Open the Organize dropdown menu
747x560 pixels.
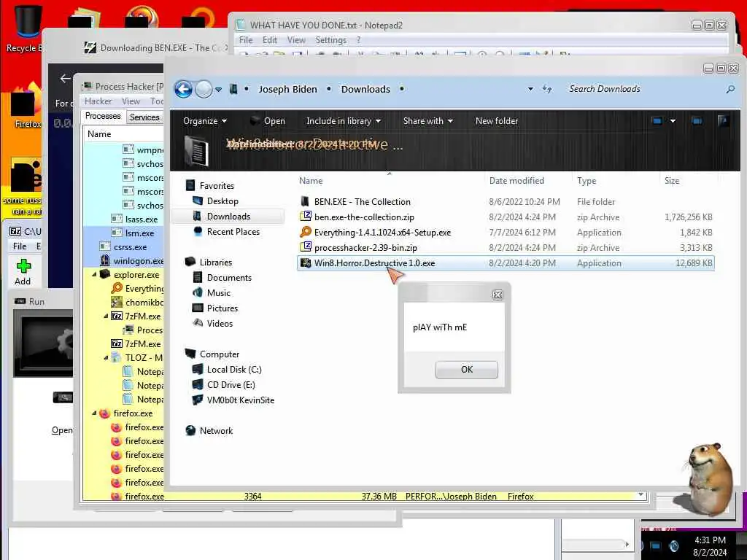[x=205, y=121]
